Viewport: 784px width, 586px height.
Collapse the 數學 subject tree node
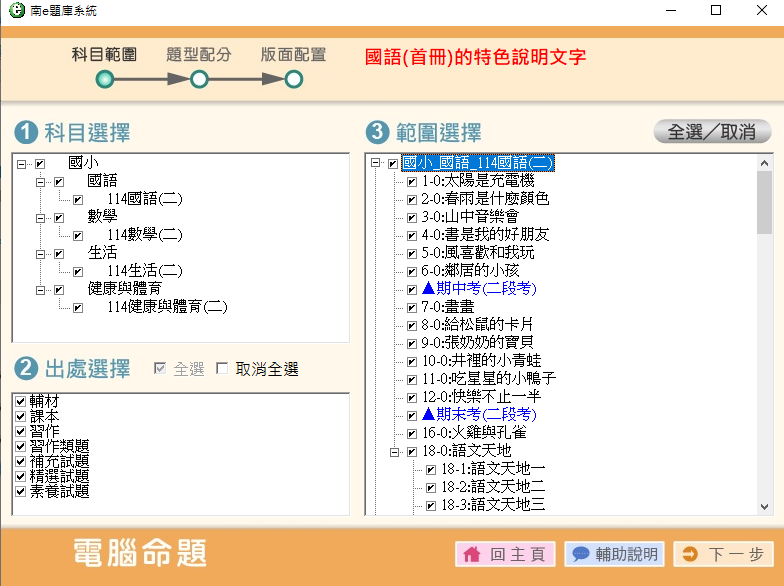41,217
